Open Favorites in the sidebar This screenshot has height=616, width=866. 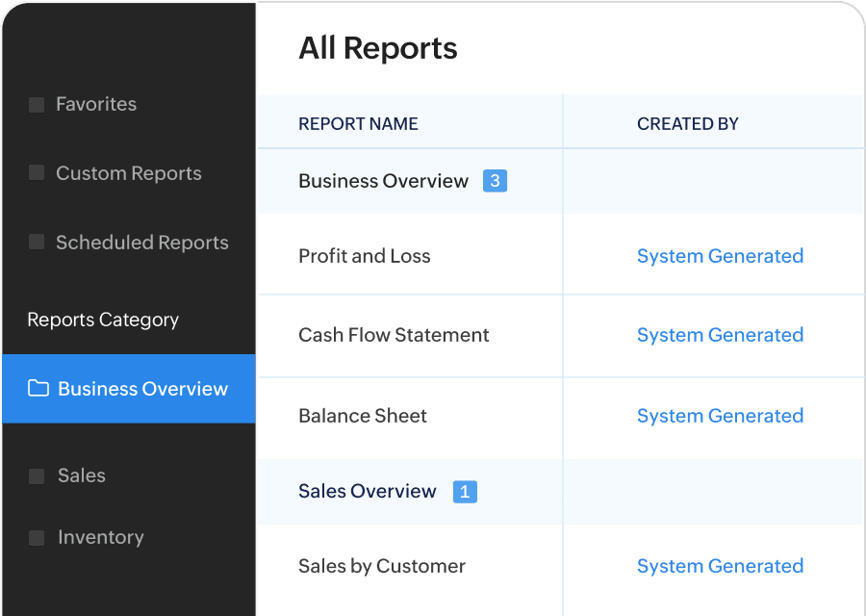[x=96, y=104]
